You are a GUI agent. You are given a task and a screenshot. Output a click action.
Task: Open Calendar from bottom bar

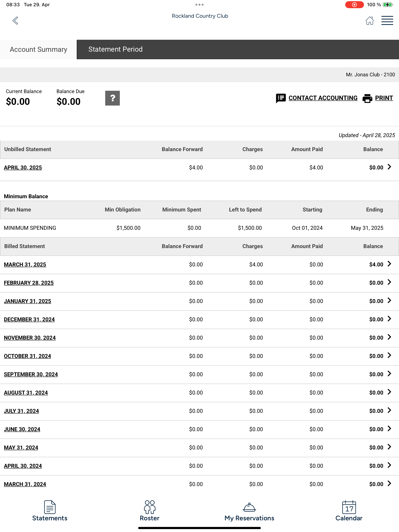pyautogui.click(x=349, y=511)
